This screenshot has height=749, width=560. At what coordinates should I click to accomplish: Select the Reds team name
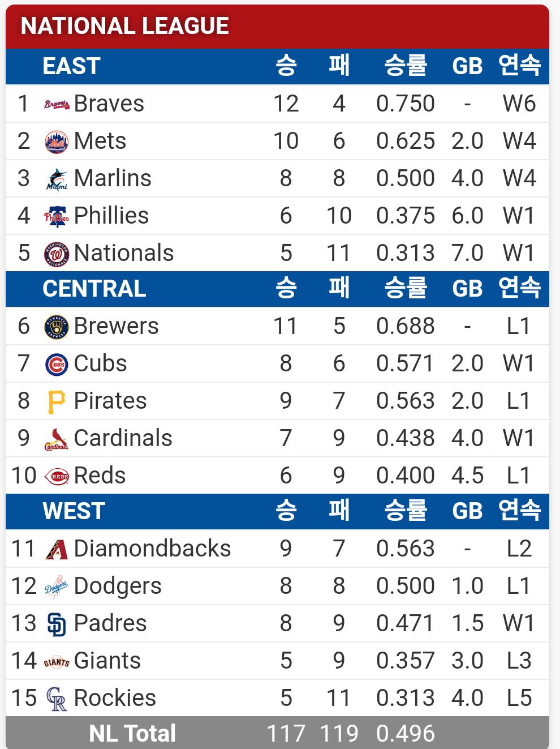coord(100,476)
